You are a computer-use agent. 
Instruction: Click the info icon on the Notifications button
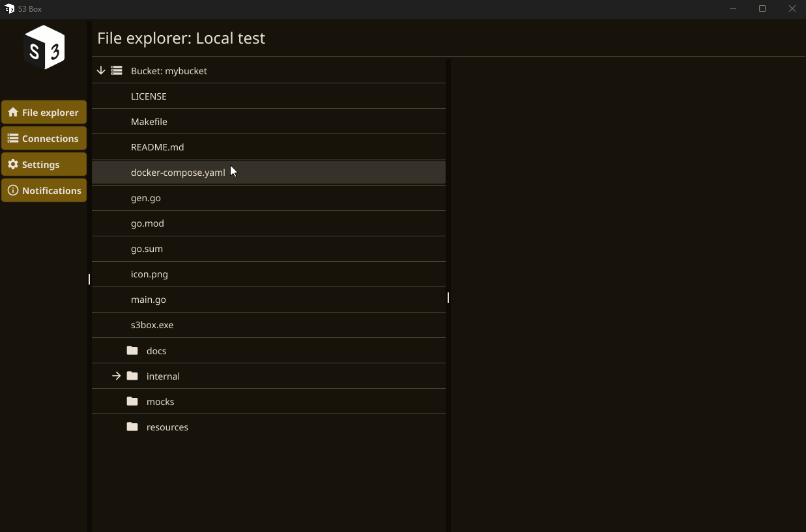pyautogui.click(x=12, y=190)
